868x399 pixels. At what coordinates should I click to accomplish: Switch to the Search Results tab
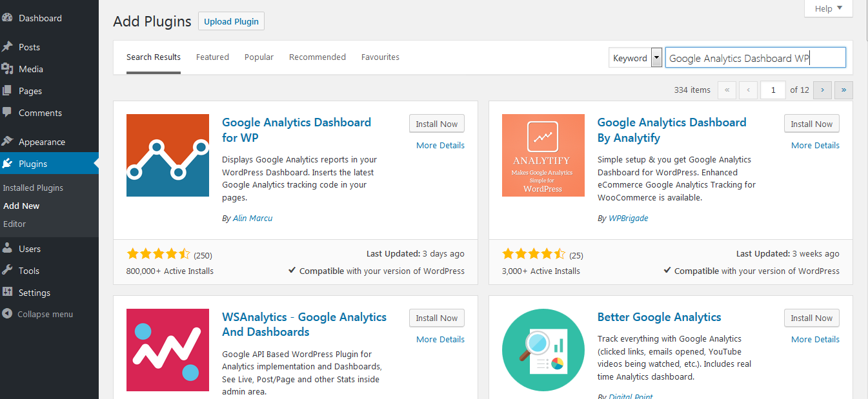coord(154,57)
